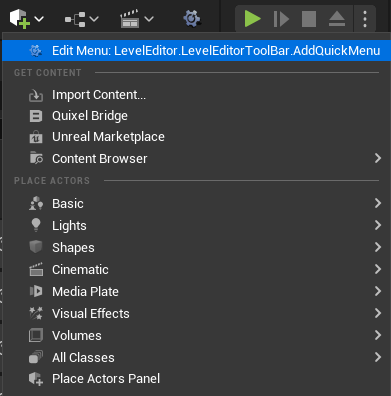This screenshot has height=396, width=391.
Task: Click the Visual Effects sparkle icon
Action: click(36, 313)
